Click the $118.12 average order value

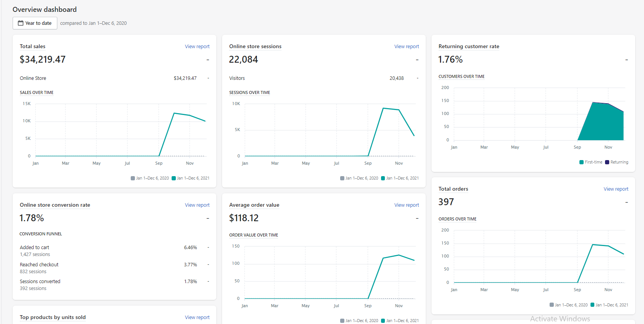tap(244, 218)
